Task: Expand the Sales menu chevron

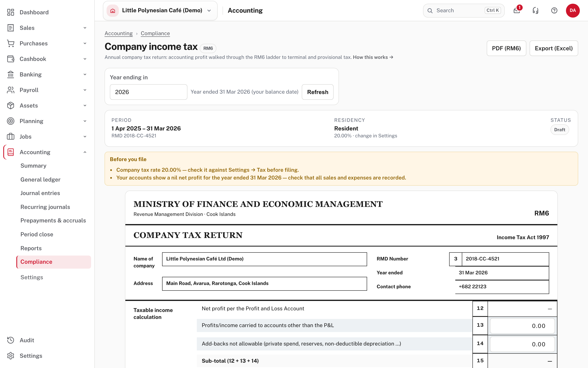Action: (85, 28)
